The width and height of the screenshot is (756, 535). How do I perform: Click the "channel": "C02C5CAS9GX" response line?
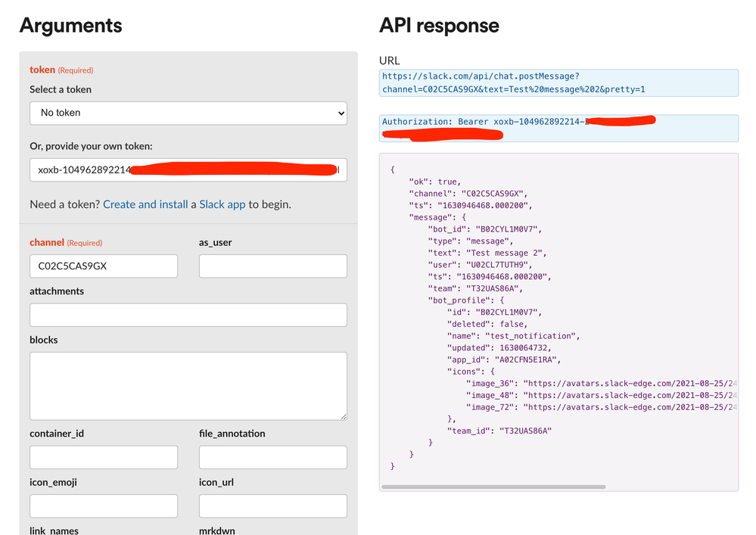pyautogui.click(x=468, y=193)
